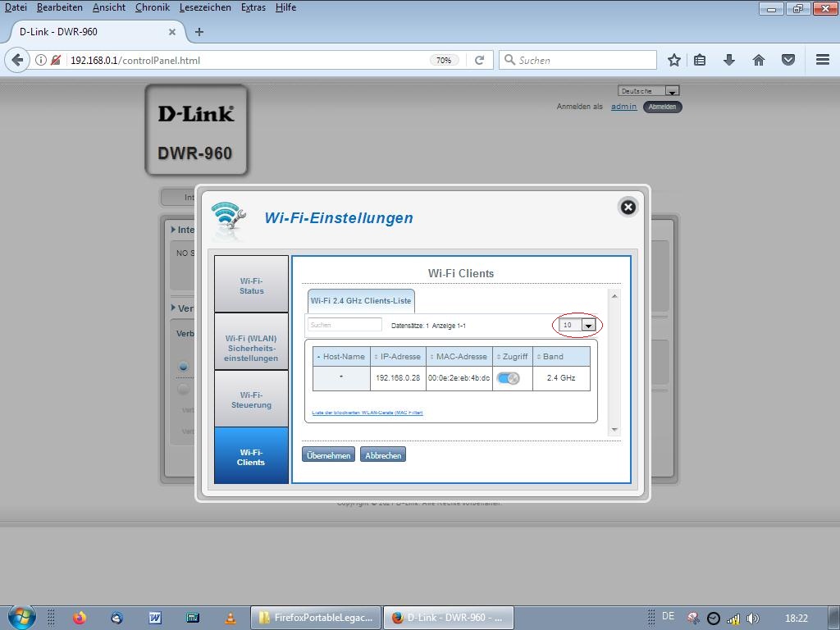Open the blocked WLAN devices MAC filter link

(367, 413)
